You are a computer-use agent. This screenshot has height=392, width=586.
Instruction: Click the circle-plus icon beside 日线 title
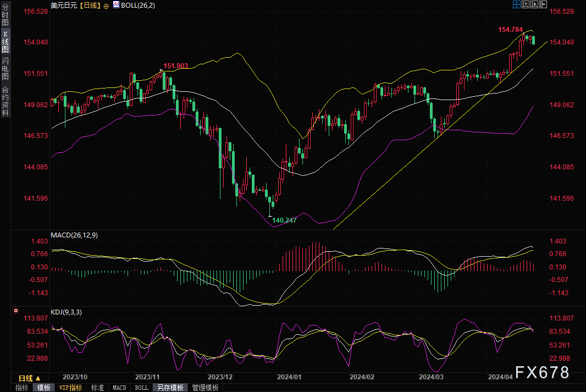coord(106,5)
